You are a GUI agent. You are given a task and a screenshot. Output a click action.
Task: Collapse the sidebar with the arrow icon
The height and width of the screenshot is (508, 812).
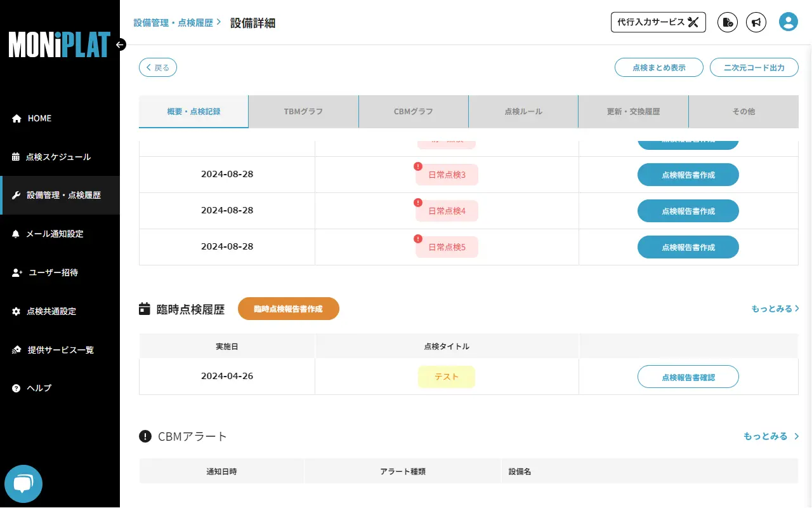tap(121, 44)
